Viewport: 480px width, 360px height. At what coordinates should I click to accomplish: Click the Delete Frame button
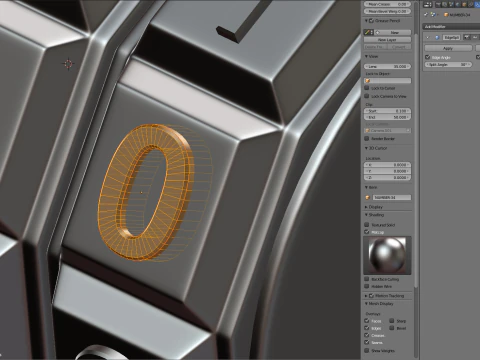click(375, 47)
